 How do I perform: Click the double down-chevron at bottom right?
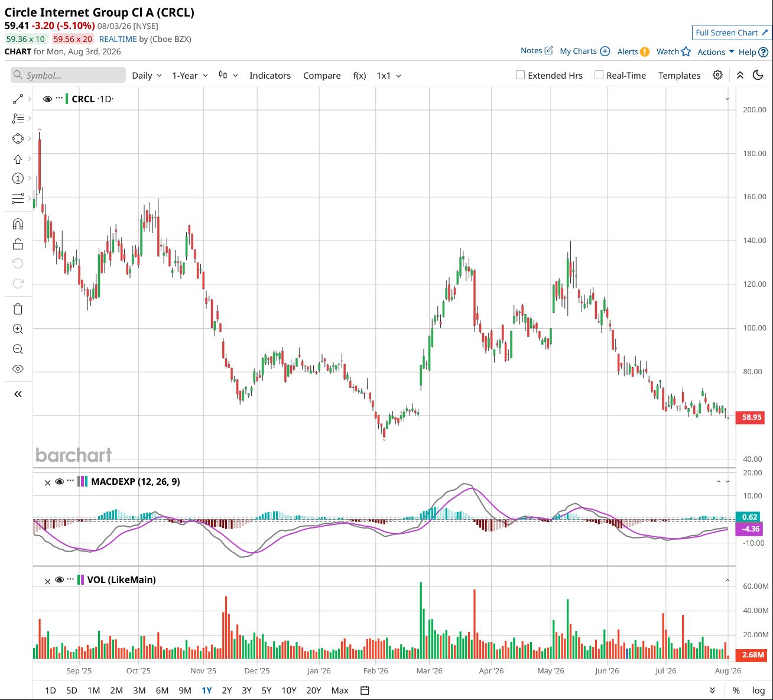(712, 691)
